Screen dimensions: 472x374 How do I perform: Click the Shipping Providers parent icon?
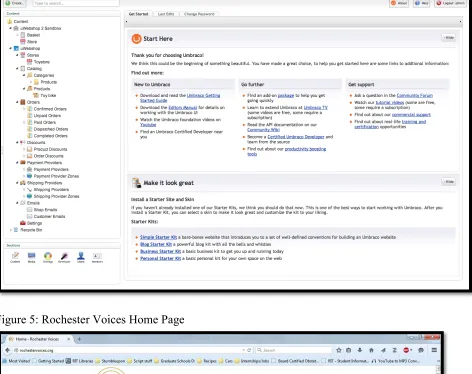pos(23,183)
